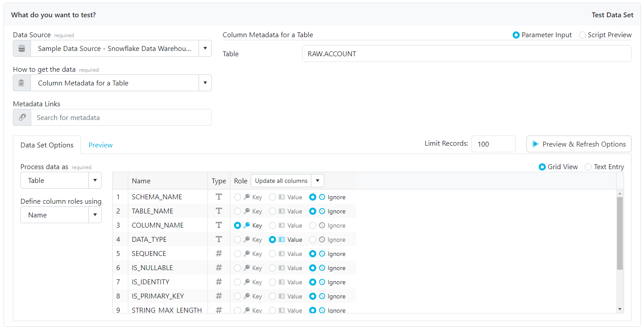644x329 pixels.
Task: Click the text type icon for DATA_TYPE
Action: point(218,240)
